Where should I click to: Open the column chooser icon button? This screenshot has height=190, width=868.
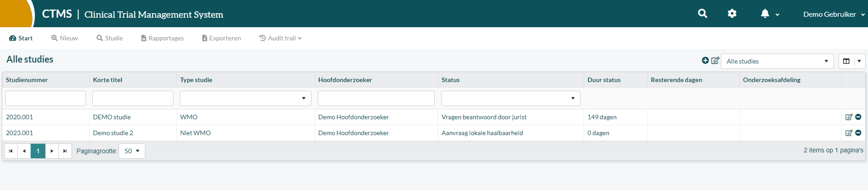tap(846, 61)
